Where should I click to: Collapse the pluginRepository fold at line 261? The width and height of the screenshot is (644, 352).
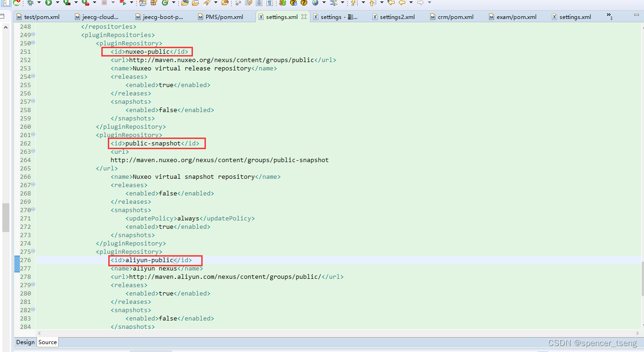(x=33, y=135)
